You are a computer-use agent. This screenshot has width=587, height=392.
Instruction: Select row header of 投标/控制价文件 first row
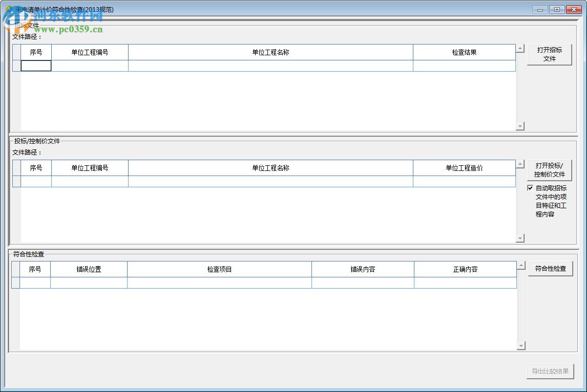[16, 181]
